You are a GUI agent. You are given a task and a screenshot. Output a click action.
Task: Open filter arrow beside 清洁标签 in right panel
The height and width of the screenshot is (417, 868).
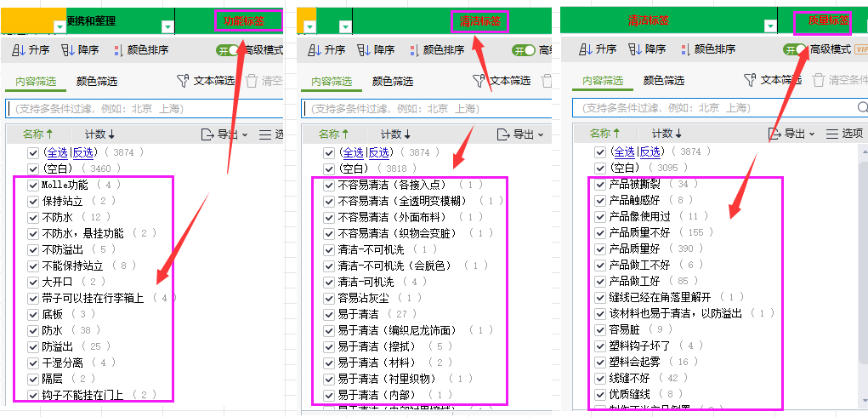[769, 26]
